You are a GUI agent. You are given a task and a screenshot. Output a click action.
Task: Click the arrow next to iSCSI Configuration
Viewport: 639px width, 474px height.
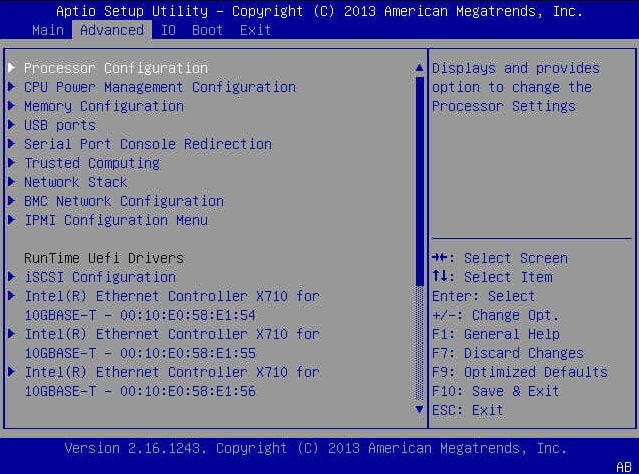click(11, 276)
